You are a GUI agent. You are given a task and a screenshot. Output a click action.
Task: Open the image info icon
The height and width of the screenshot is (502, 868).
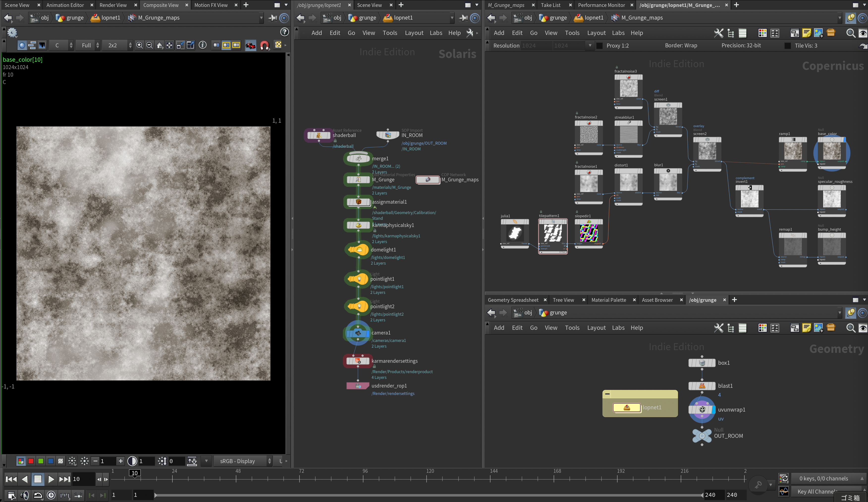click(203, 45)
